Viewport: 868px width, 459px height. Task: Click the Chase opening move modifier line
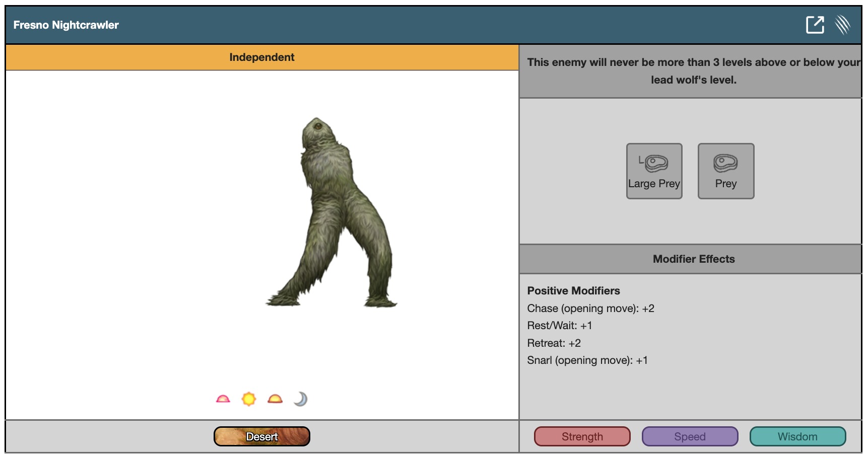(x=590, y=309)
